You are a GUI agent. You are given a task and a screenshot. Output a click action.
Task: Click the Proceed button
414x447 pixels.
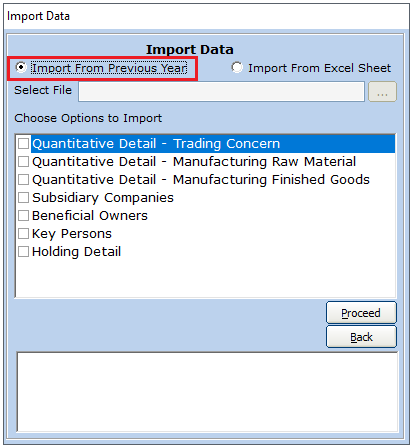click(x=361, y=313)
